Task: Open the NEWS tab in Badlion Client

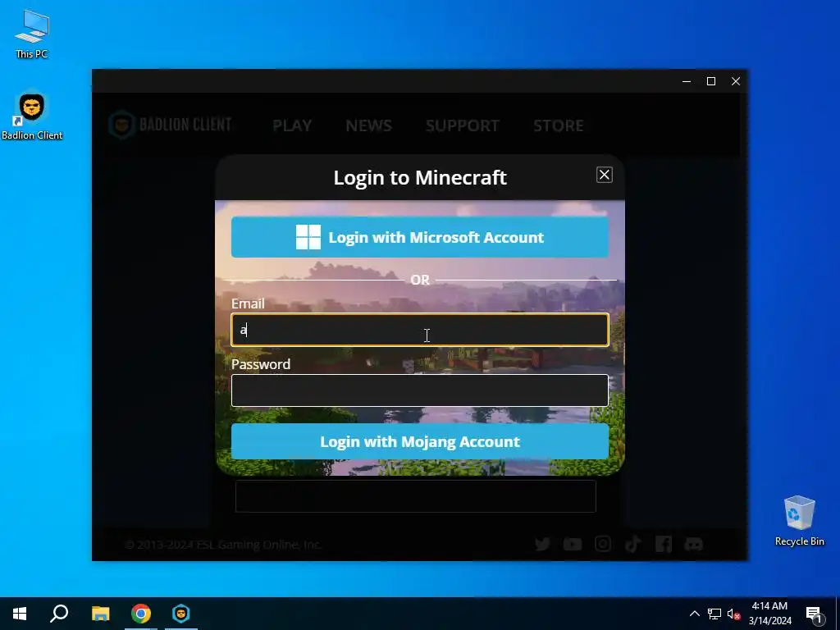Action: tap(368, 126)
